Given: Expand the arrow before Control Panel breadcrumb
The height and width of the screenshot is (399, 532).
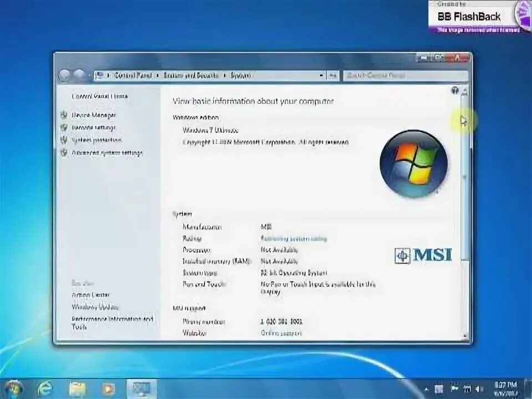Looking at the screenshot, I should pyautogui.click(x=108, y=75).
